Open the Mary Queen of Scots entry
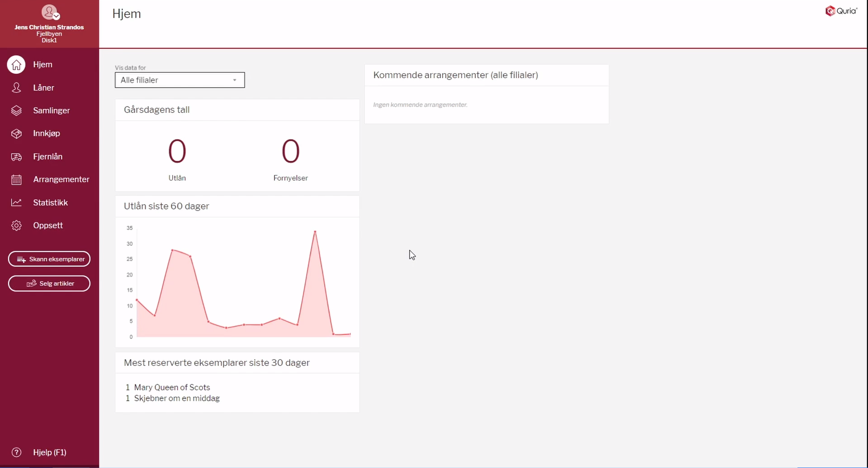 [172, 387]
